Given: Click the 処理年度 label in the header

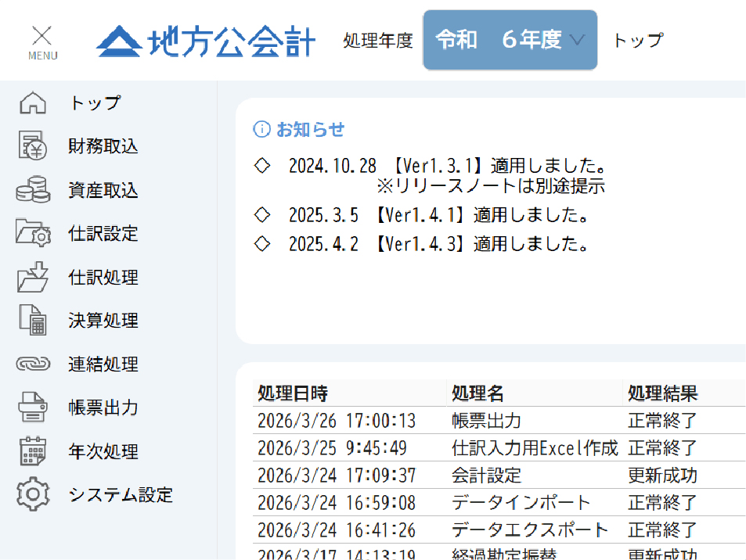Looking at the screenshot, I should pyautogui.click(x=378, y=41).
